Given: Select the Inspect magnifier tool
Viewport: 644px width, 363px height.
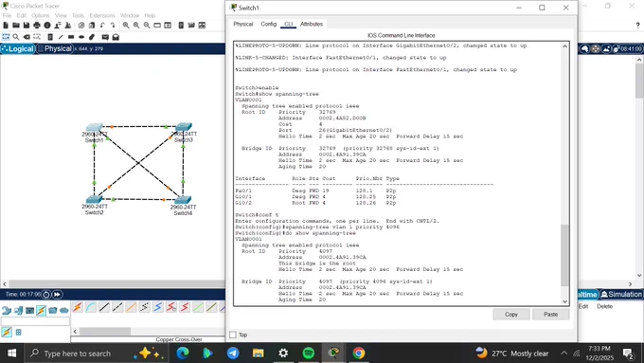Looking at the screenshot, I should [x=16, y=37].
